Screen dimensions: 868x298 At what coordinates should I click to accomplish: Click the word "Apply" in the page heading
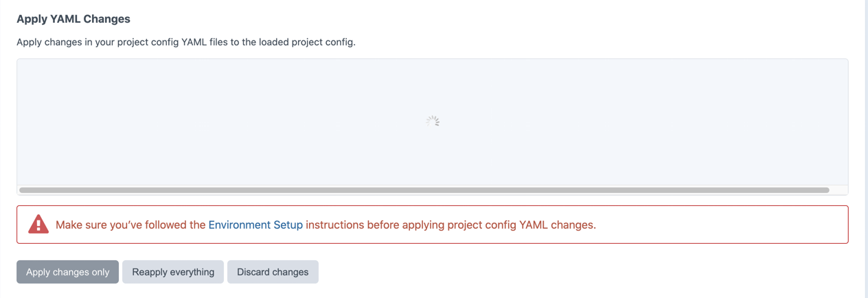[32, 19]
